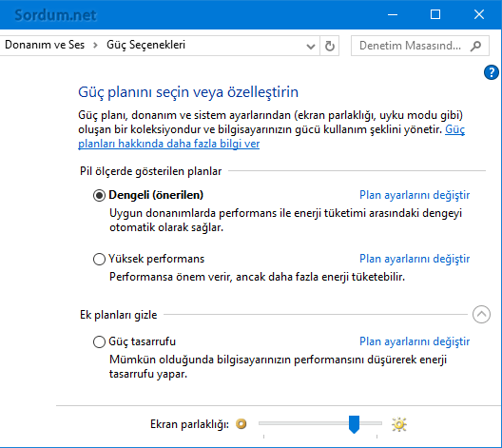Click the Denetim Masası search field

420,46
